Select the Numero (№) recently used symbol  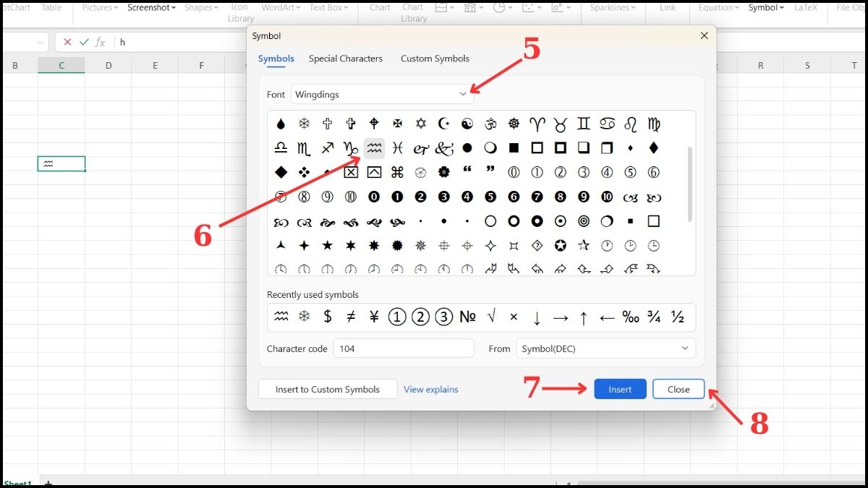point(468,317)
